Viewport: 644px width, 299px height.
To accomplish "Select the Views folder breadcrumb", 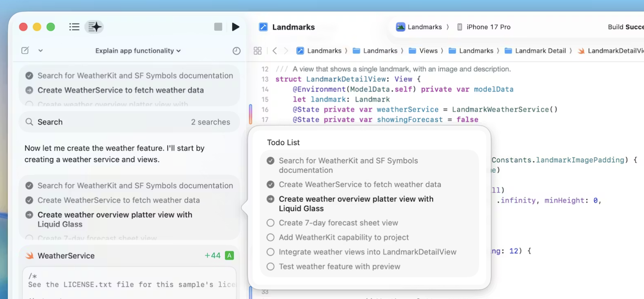I will tap(423, 51).
